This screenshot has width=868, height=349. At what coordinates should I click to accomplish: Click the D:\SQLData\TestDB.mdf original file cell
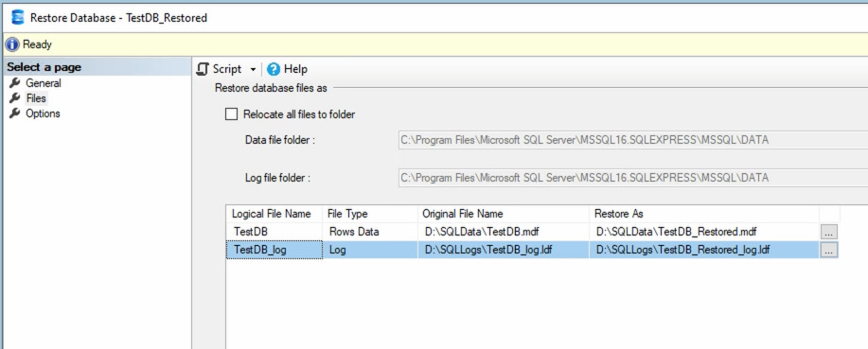click(504, 232)
